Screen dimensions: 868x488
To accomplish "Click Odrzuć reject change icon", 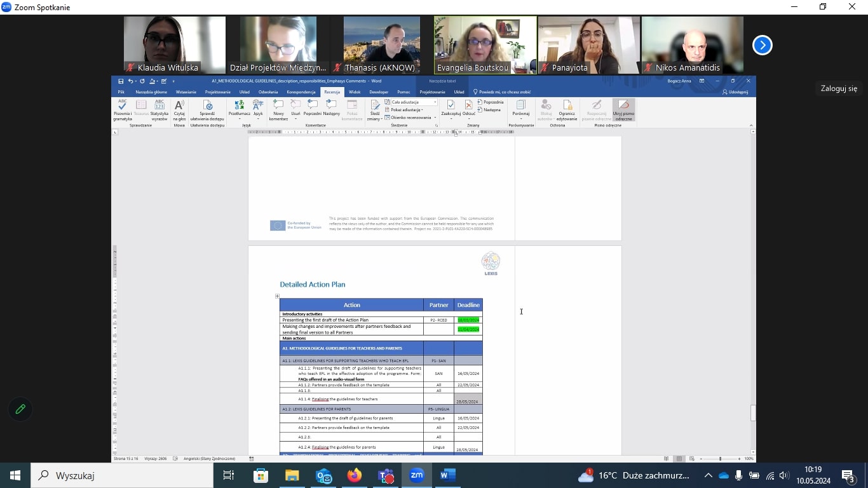I will pos(469,107).
